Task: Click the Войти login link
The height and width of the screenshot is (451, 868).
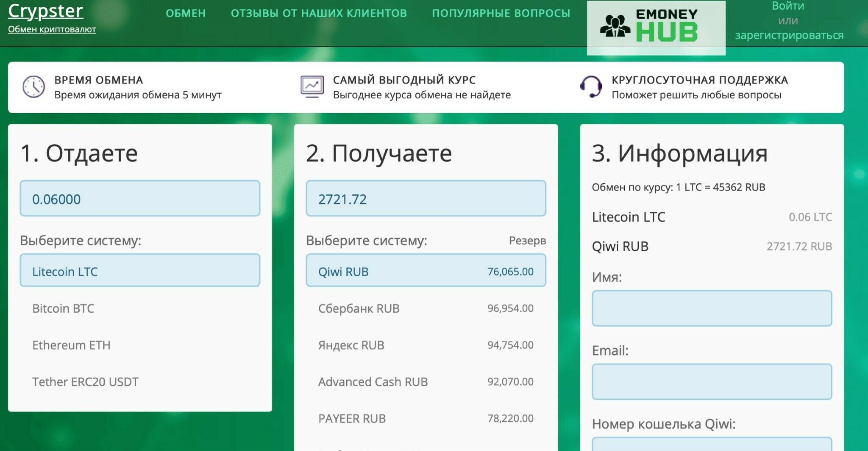Action: [x=788, y=6]
